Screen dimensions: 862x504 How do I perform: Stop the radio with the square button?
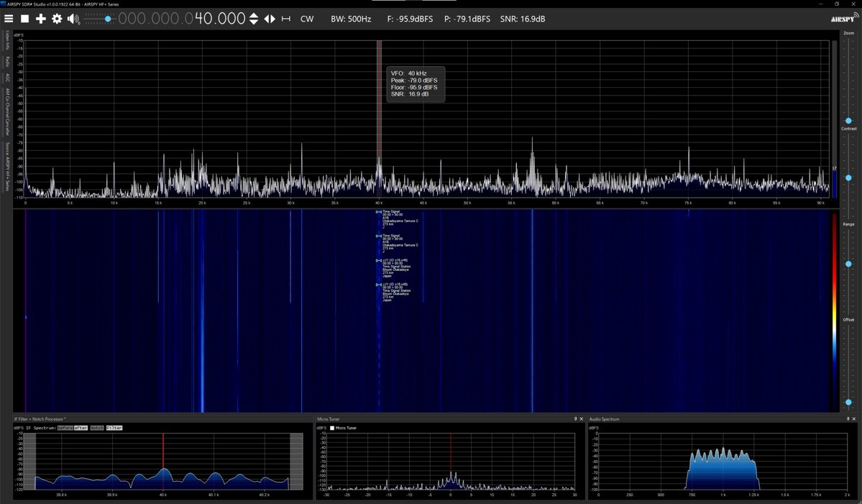point(24,19)
